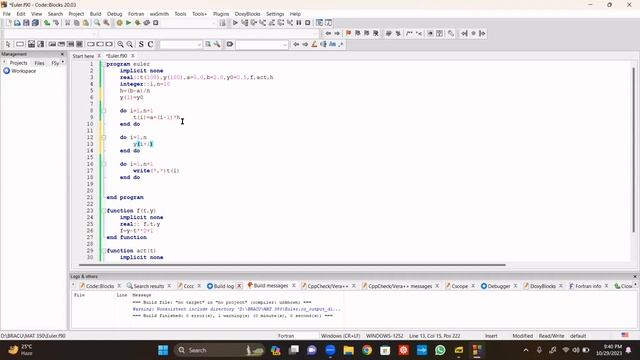The image size is (640, 360).
Task: Create a new file from the toolbar
Action: coord(9,23)
